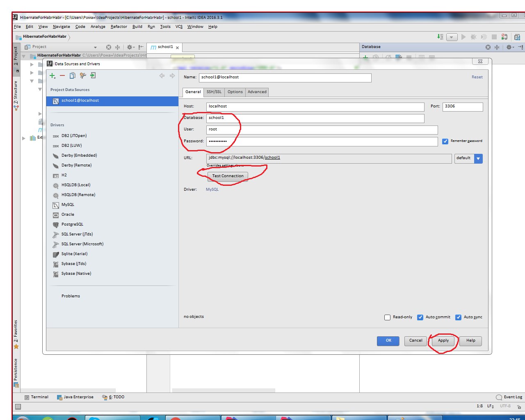Screen dimensions: 525x420
Task: Open driver properties via the wrench icon
Action: pos(83,75)
